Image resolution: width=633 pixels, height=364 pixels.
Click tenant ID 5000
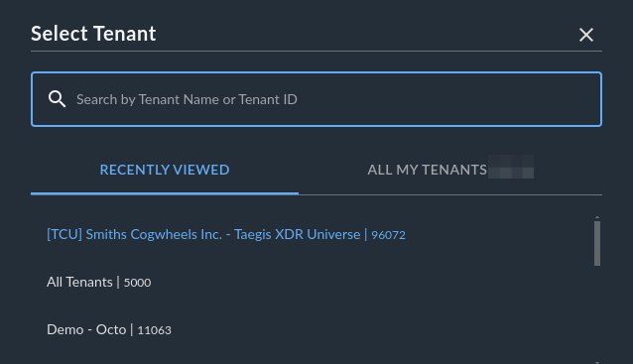137,283
